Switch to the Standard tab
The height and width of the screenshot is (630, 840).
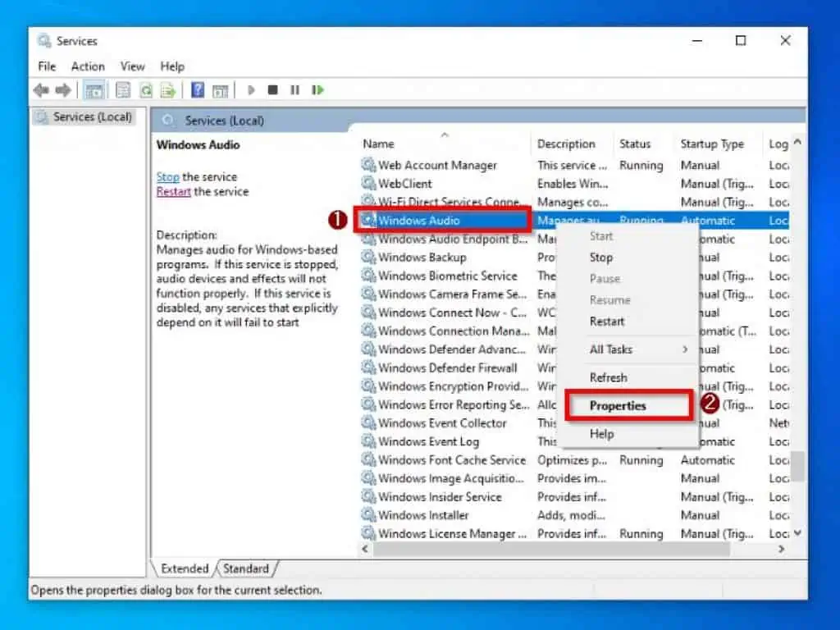[x=246, y=568]
